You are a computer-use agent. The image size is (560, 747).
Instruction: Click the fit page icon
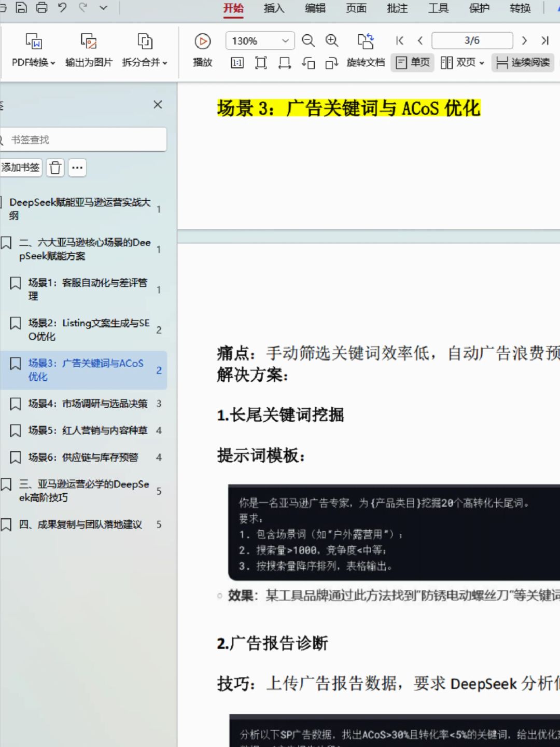(261, 63)
